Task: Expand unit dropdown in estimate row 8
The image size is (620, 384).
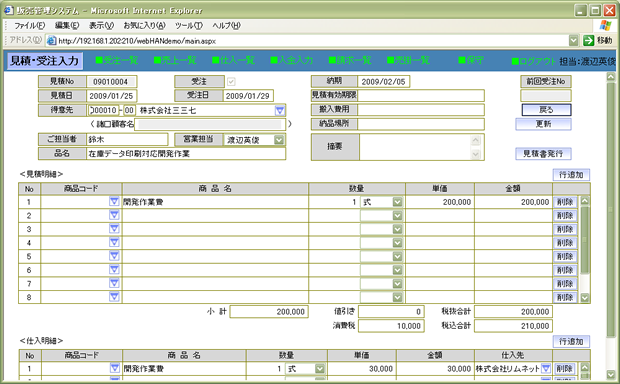Action: click(x=397, y=297)
